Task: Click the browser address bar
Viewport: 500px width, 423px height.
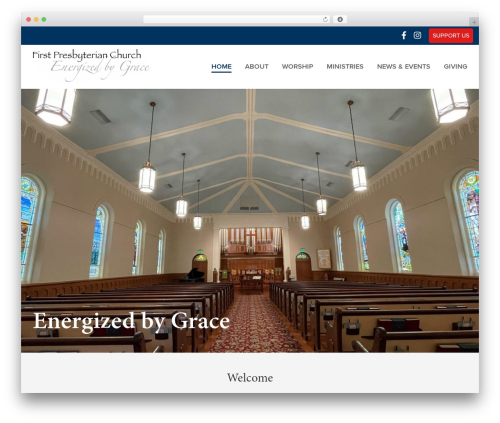Action: tap(237, 19)
